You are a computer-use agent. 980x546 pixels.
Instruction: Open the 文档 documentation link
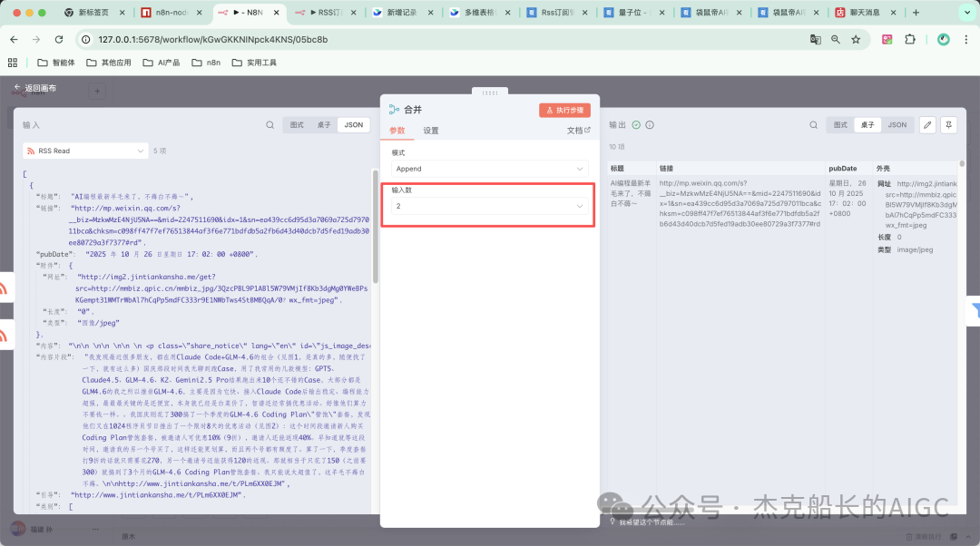click(x=578, y=131)
